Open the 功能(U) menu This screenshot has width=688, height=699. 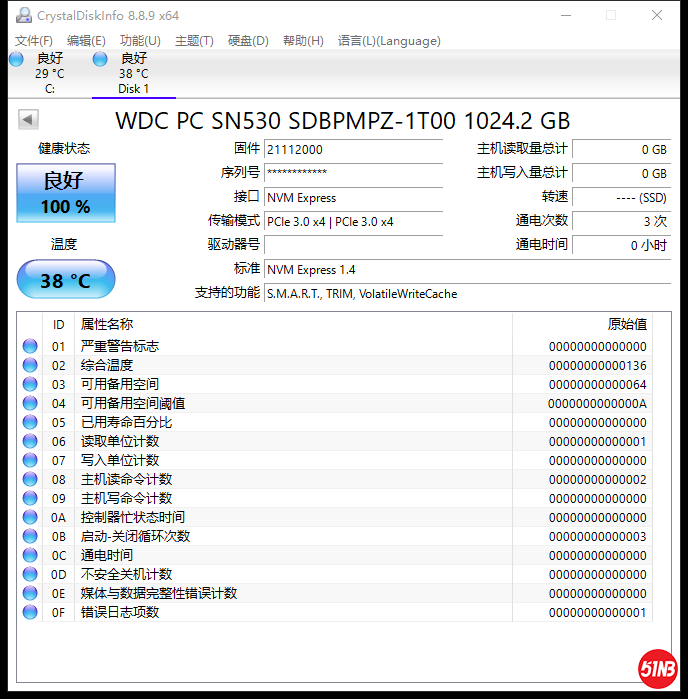coord(140,41)
